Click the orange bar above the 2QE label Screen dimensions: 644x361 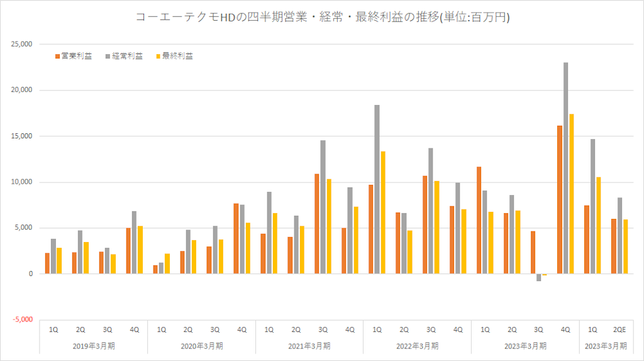pos(614,247)
